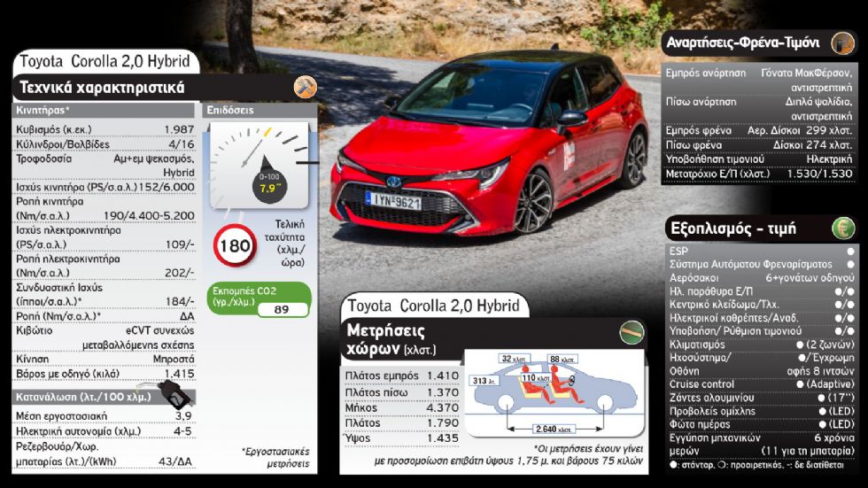Click the 'Εμπρός ανάρτηση' row
Image resolution: width=868 pixels, height=488 pixels.
tap(759, 80)
